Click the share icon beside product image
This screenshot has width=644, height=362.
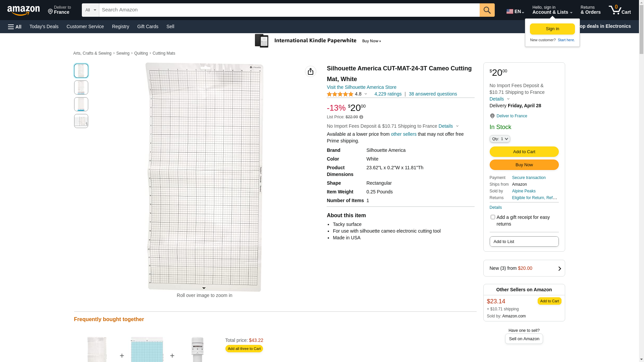click(311, 71)
